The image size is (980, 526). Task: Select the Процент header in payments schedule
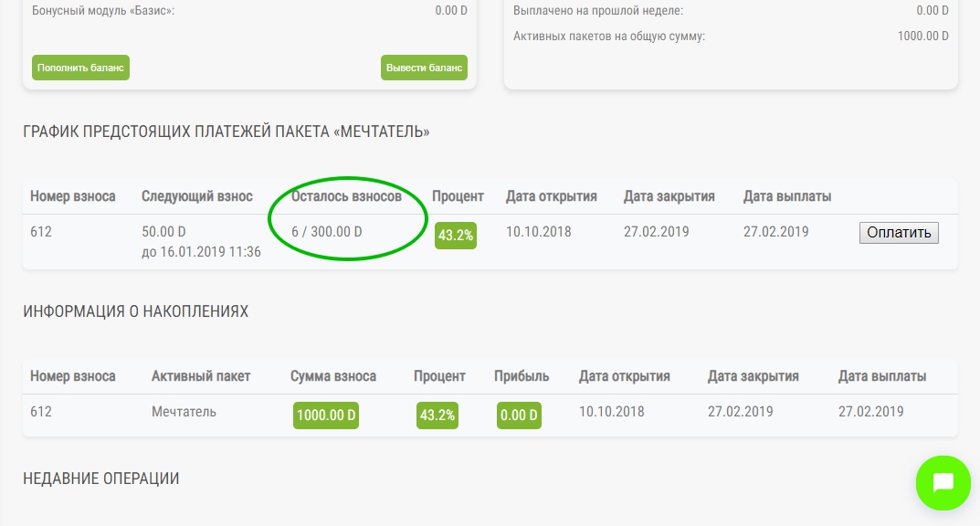pyautogui.click(x=458, y=196)
